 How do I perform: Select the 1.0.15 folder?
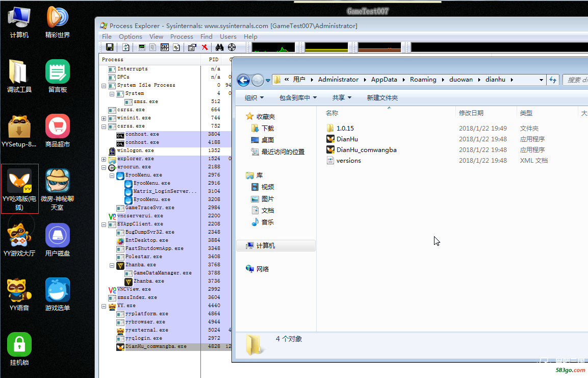[x=340, y=128]
